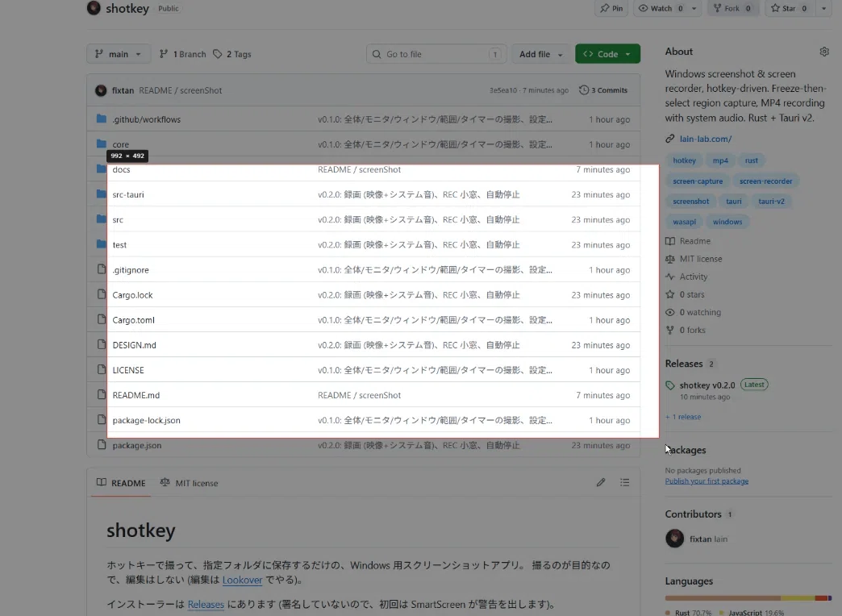Select the hotkey topic tag
842x616 pixels.
click(684, 160)
